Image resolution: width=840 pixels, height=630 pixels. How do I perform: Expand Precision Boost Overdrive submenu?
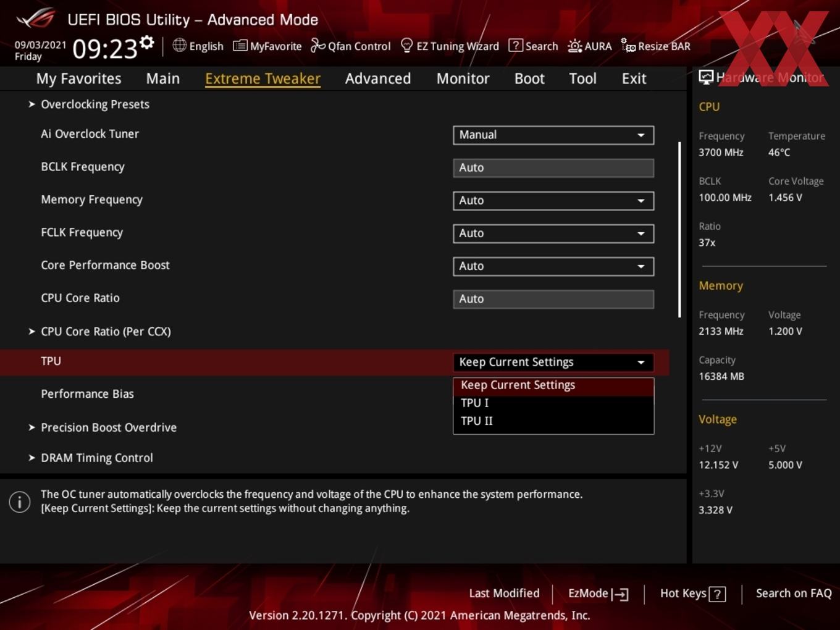point(109,427)
